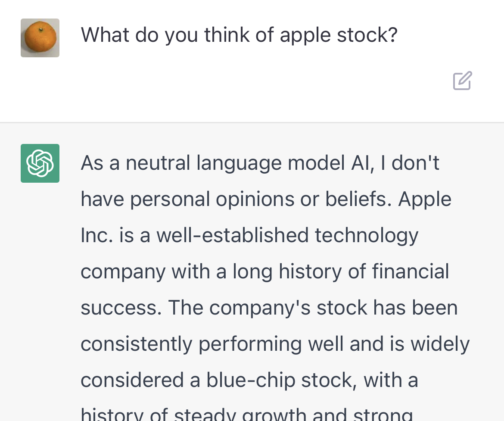Click the orange fruit user avatar

(x=40, y=38)
